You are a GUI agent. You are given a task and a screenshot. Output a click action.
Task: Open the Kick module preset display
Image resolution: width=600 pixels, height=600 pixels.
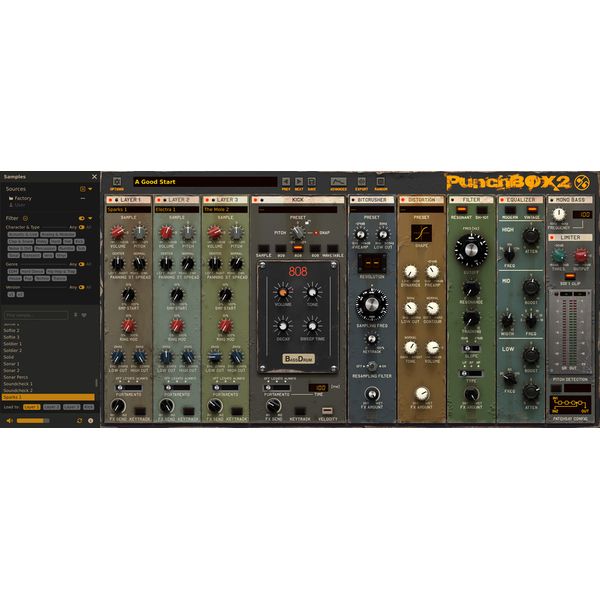point(298,209)
